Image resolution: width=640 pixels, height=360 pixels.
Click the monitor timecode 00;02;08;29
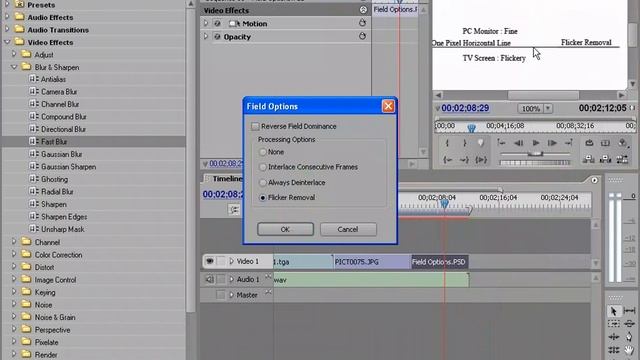pos(465,108)
